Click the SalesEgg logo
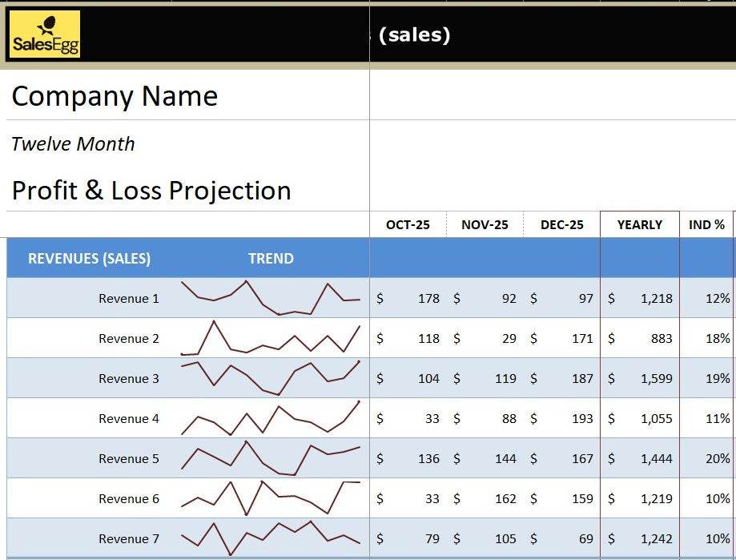This screenshot has height=560, width=736. click(45, 34)
